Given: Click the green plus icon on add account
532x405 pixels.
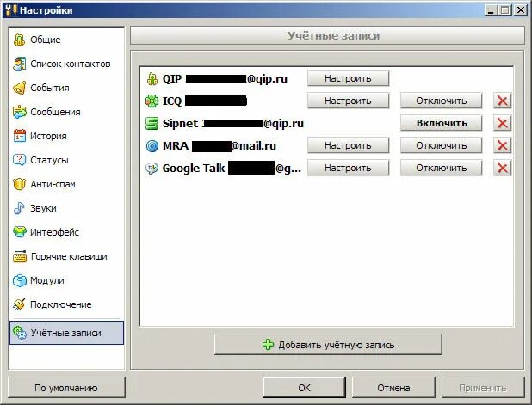Looking at the screenshot, I should pos(268,345).
